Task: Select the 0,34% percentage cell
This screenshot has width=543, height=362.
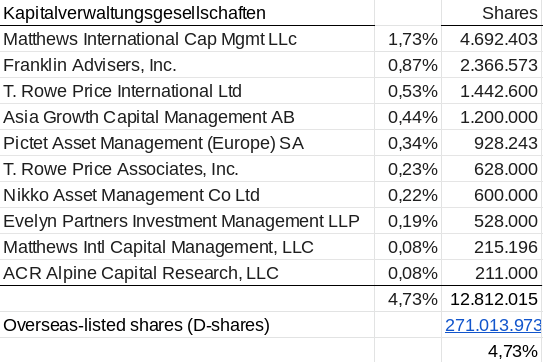Action: pyautogui.click(x=408, y=143)
